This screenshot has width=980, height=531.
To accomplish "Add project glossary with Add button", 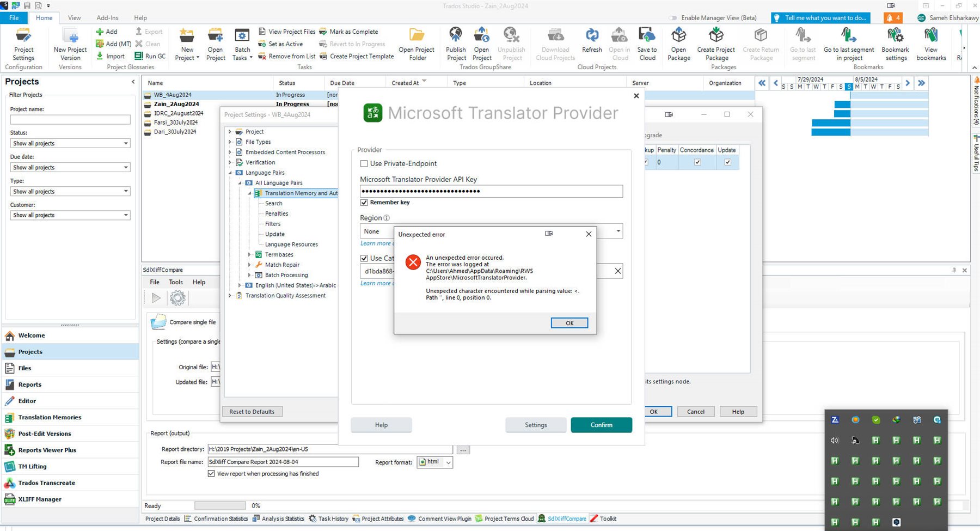I will coord(107,32).
